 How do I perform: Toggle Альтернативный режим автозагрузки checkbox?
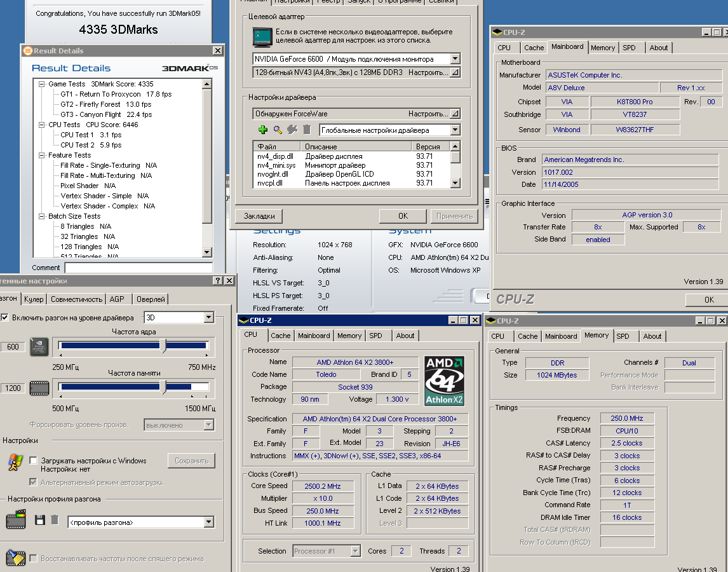pyautogui.click(x=34, y=482)
